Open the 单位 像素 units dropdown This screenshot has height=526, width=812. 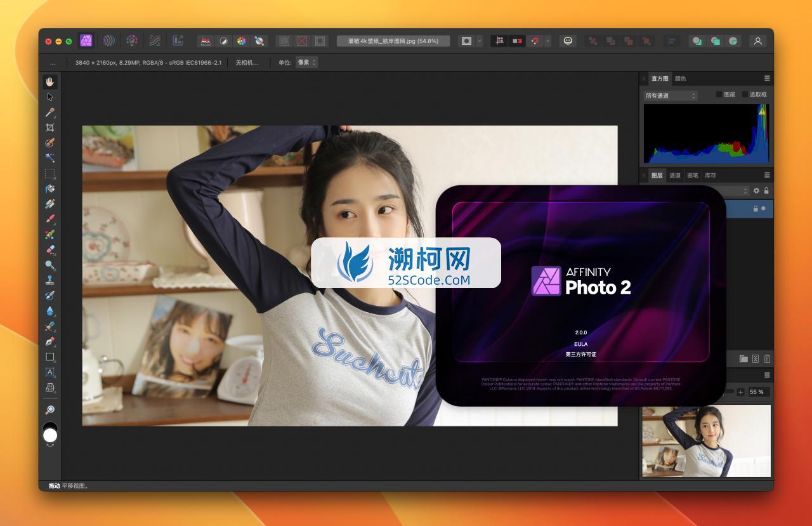click(x=306, y=62)
